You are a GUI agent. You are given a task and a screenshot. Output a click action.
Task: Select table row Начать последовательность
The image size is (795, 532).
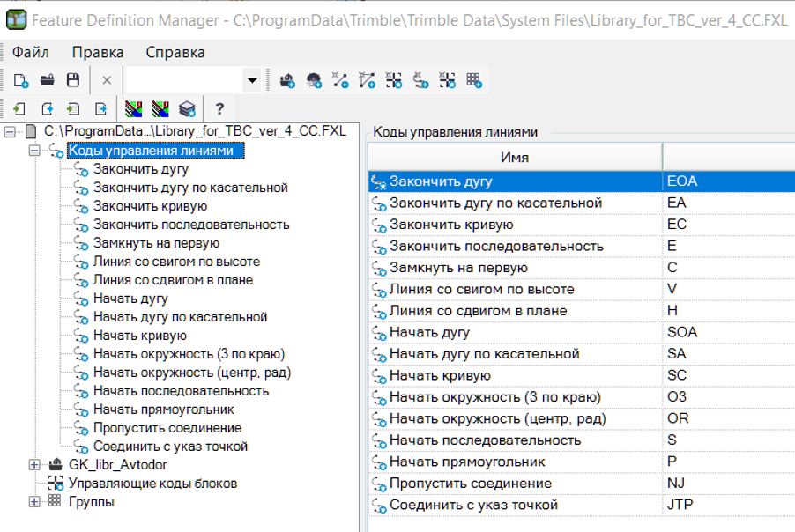click(x=582, y=440)
